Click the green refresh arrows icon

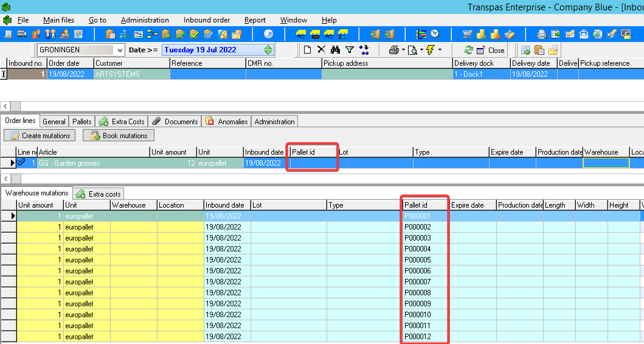tap(468, 50)
